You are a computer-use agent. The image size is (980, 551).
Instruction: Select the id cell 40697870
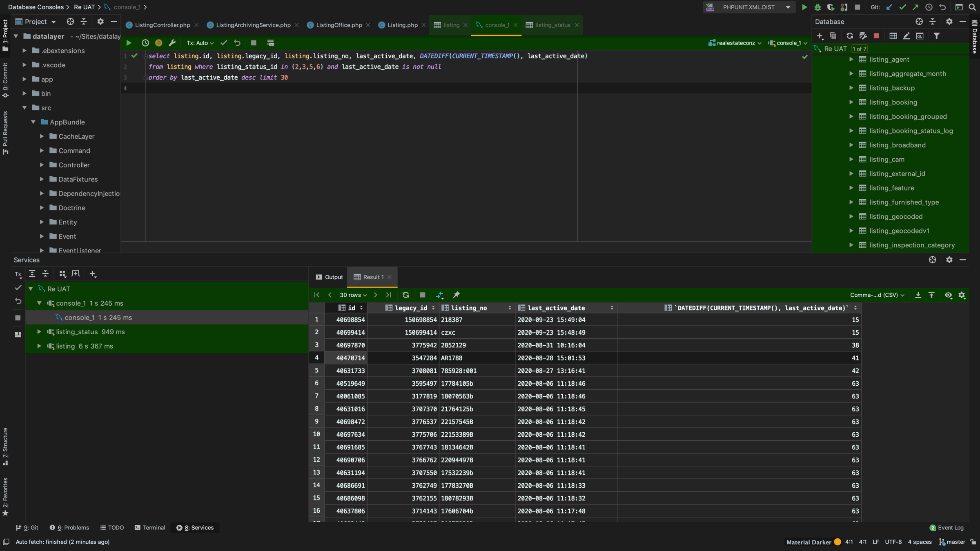coord(350,345)
